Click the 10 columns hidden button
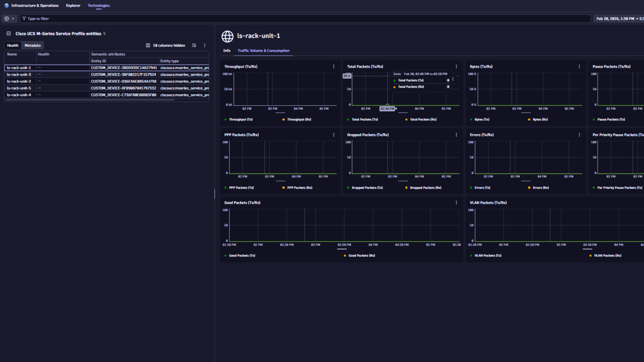 coord(169,45)
